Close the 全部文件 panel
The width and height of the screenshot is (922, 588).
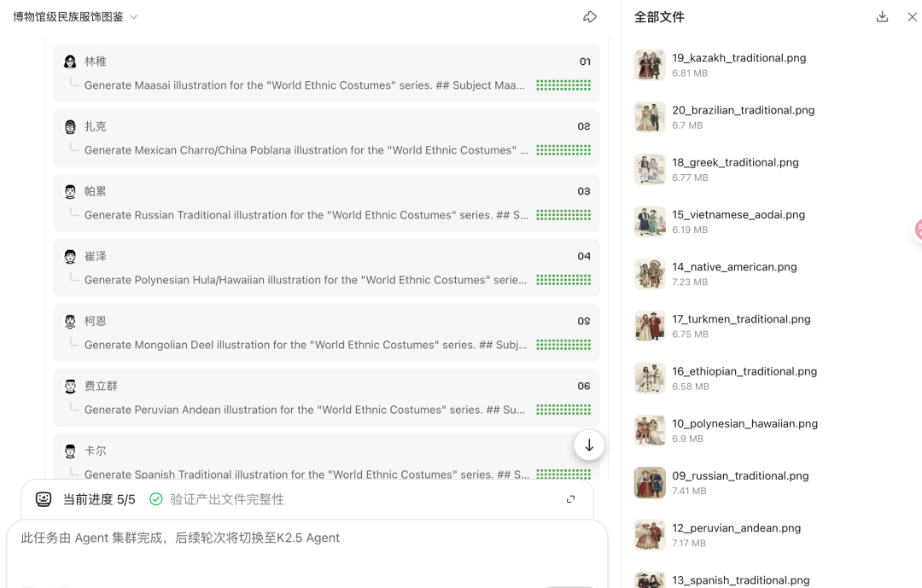coord(912,17)
